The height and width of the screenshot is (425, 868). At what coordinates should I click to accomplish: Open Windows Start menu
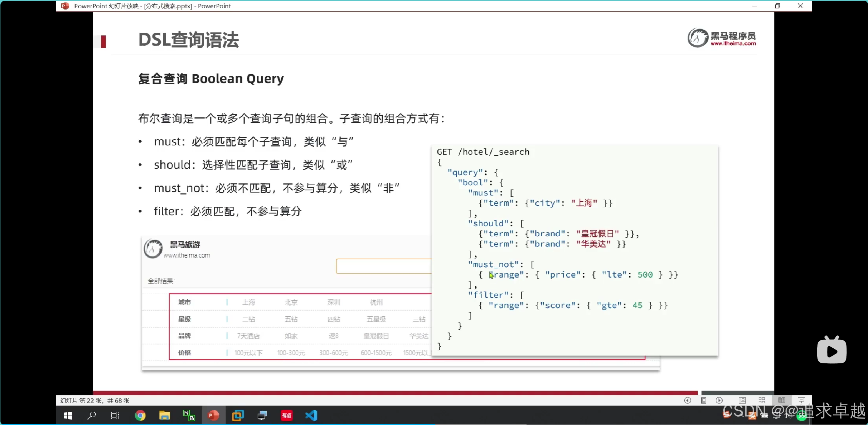point(68,415)
